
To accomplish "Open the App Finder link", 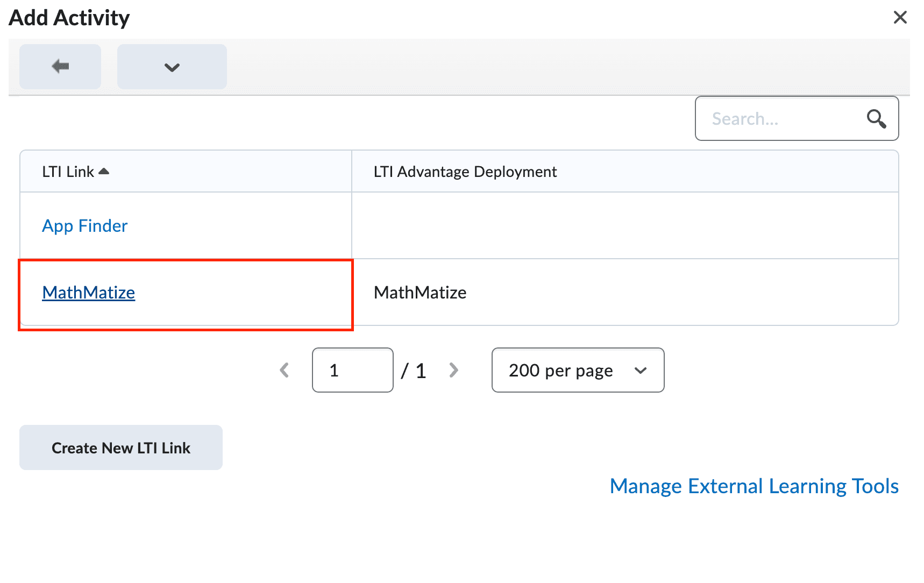I will pyautogui.click(x=85, y=226).
